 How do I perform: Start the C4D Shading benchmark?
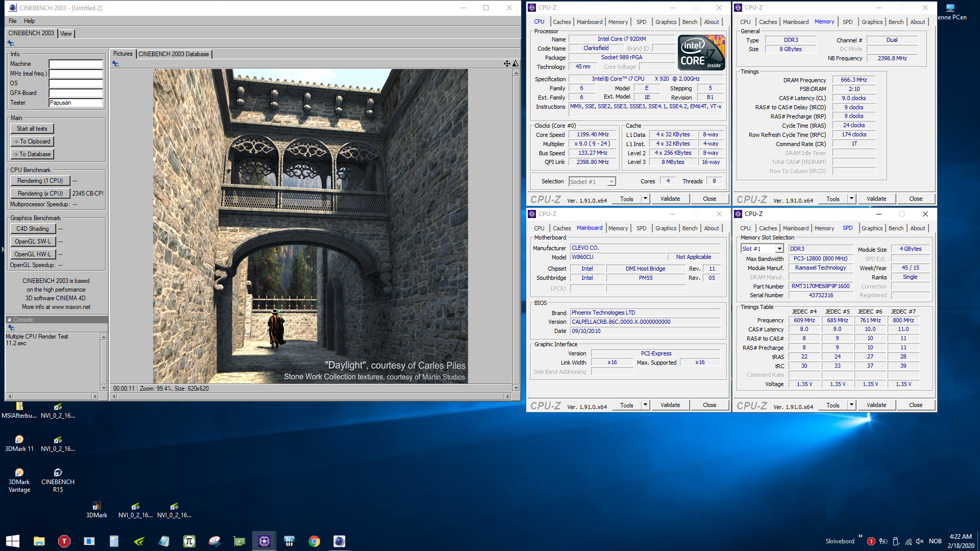point(33,229)
